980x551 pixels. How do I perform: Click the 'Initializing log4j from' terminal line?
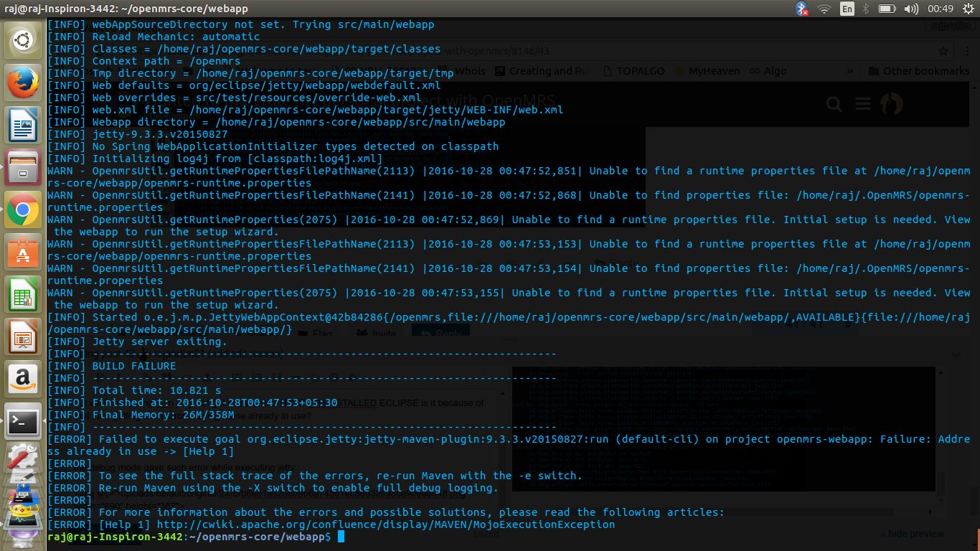[215, 159]
